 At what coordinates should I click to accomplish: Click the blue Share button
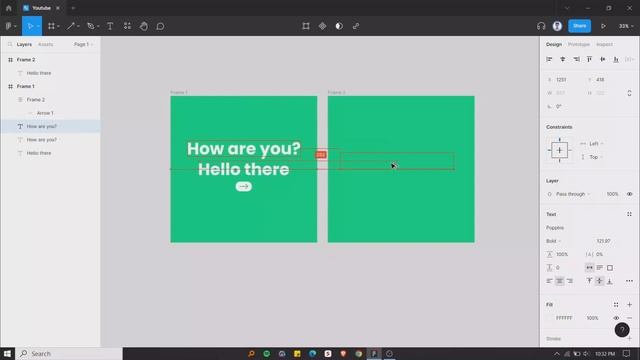[580, 26]
